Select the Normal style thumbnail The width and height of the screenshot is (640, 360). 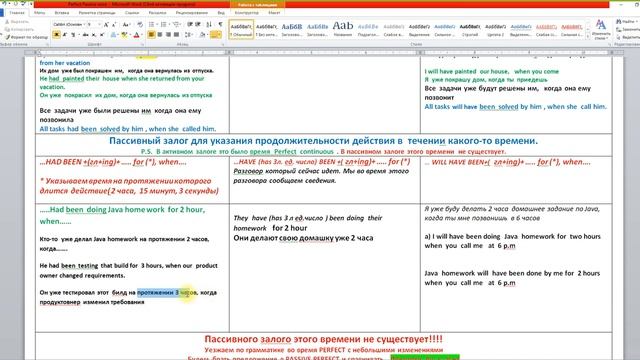(241, 29)
